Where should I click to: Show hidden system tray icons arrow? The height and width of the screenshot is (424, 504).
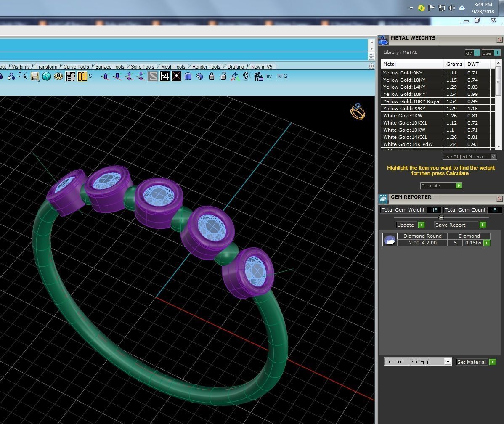click(411, 8)
